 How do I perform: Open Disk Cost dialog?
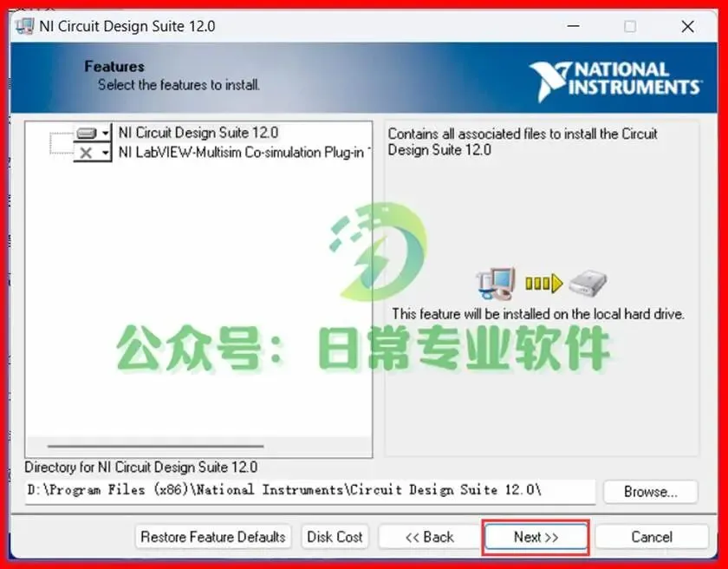tap(335, 537)
